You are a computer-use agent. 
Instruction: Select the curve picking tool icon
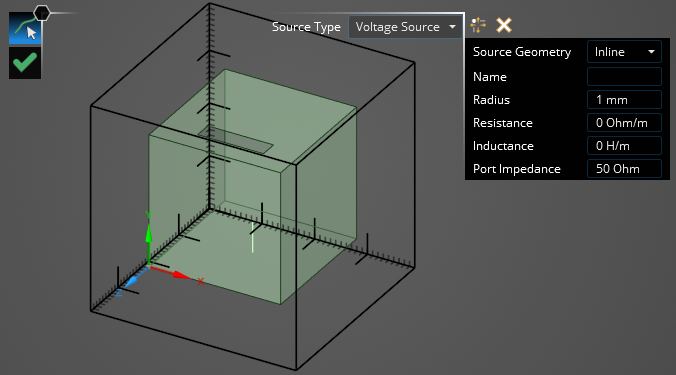25,28
